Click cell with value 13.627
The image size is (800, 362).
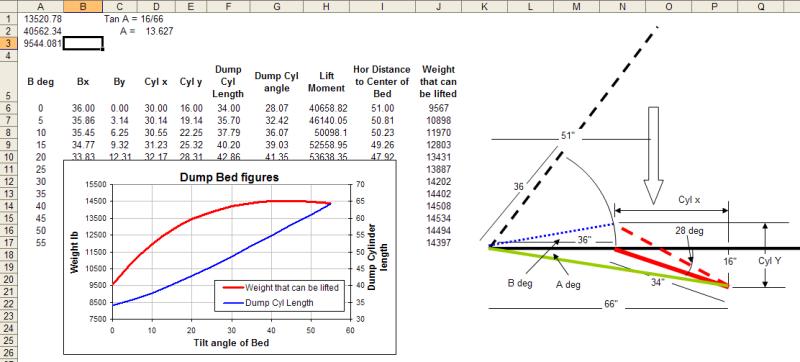pyautogui.click(x=159, y=31)
